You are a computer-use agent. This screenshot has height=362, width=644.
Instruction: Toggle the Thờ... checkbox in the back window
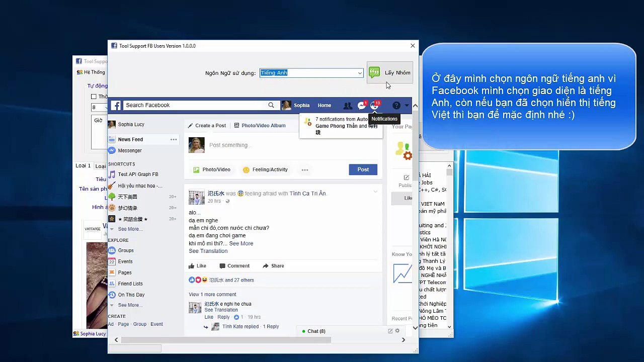click(94, 97)
